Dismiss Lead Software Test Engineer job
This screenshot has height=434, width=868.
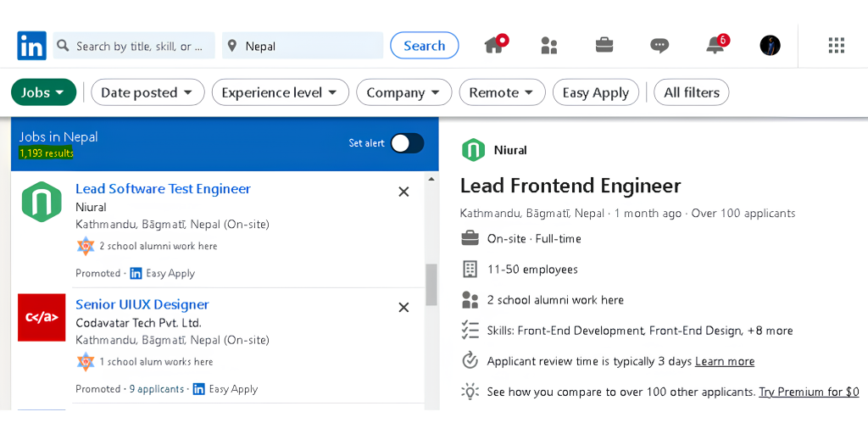404,192
